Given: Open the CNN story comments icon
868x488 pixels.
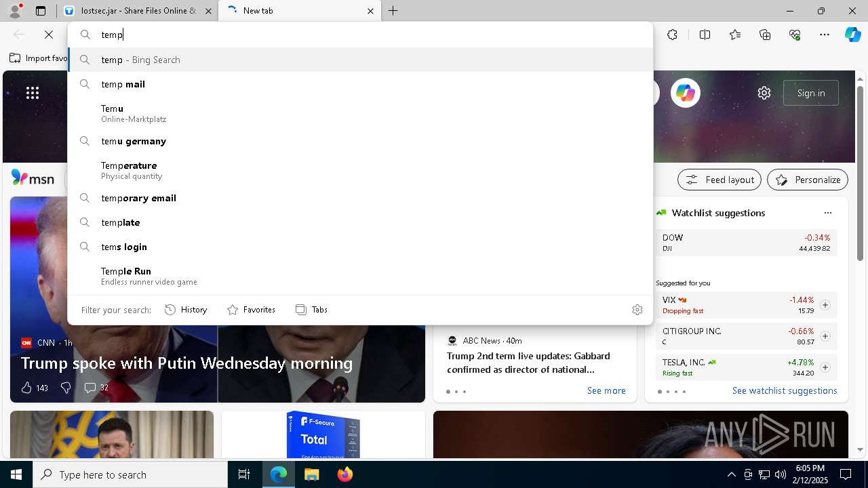Looking at the screenshot, I should click(x=90, y=388).
